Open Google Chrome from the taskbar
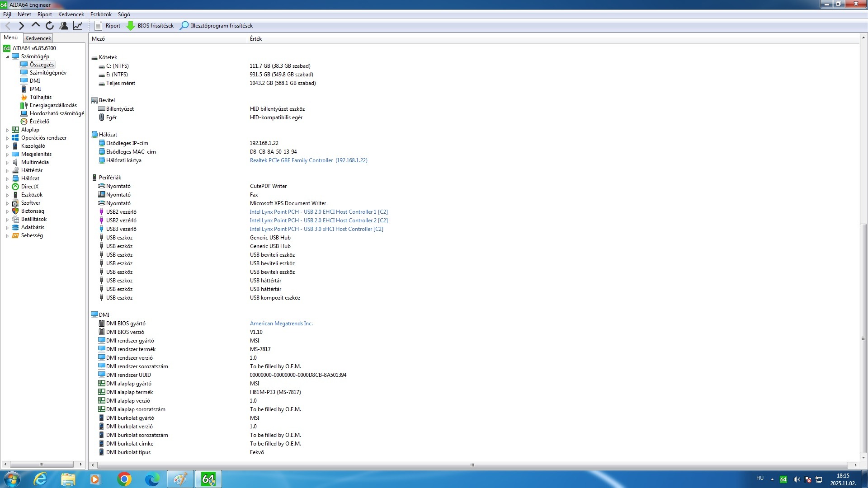Image resolution: width=868 pixels, height=488 pixels. pyautogui.click(x=124, y=479)
